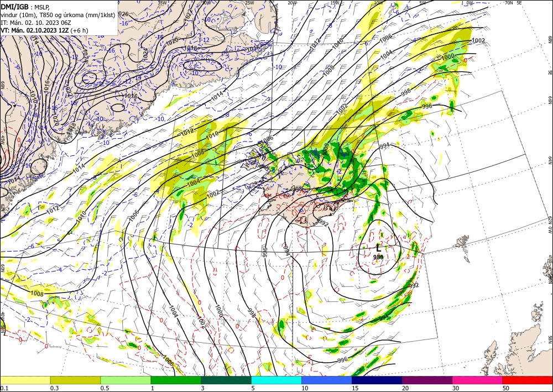The image size is (553, 392).
Task: Select the legend value '5'
Action: [x=253, y=388]
